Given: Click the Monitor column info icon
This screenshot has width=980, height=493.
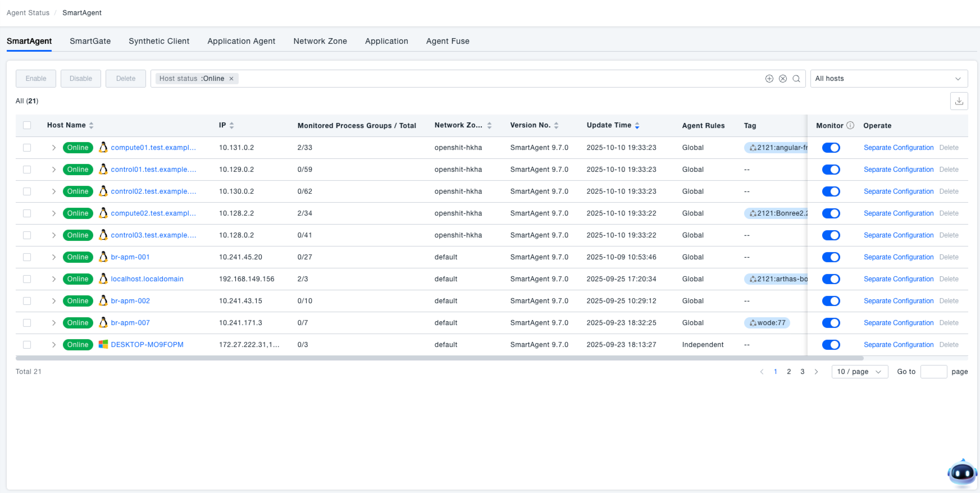Looking at the screenshot, I should 850,125.
